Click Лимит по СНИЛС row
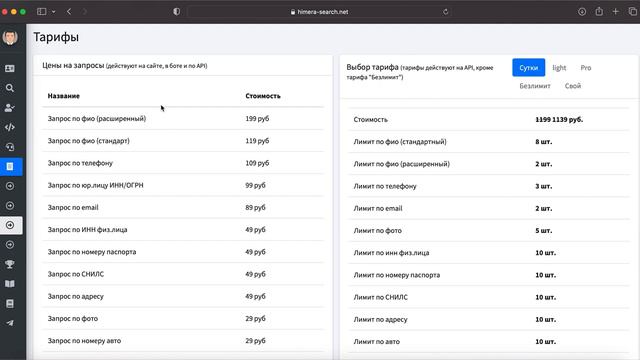Screen dimensions: 640x360 pos(489,297)
